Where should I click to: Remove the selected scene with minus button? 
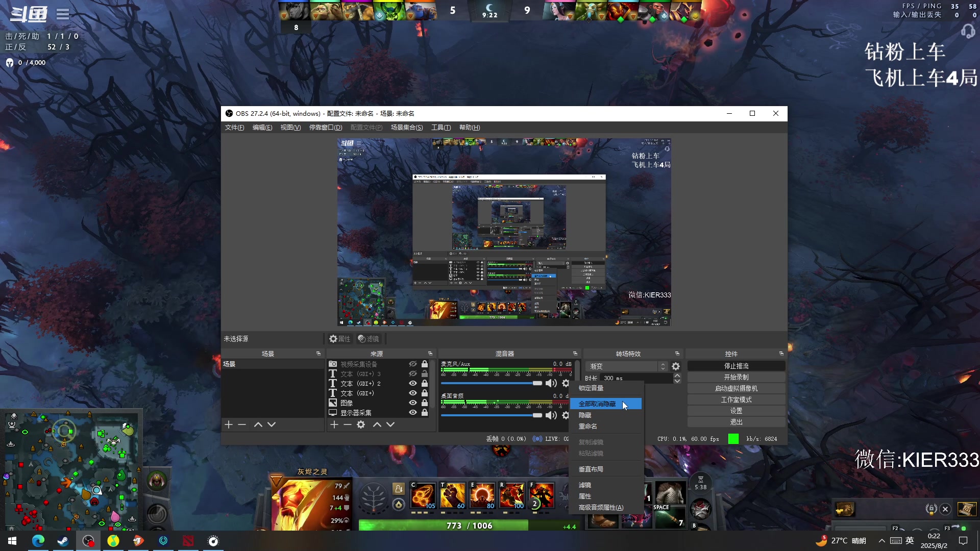(242, 424)
